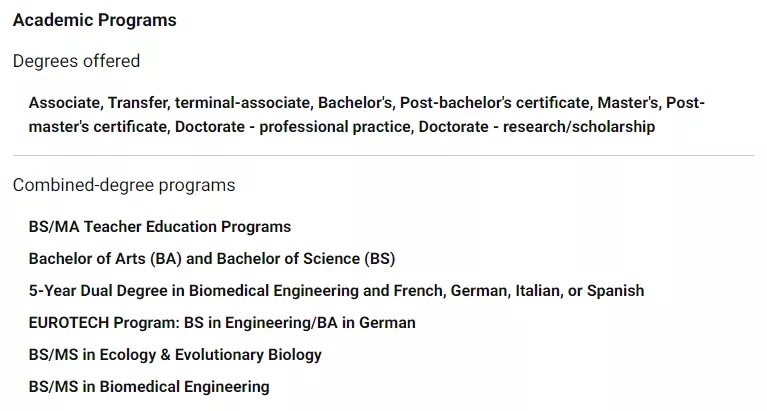Click the master's certificate text
The width and height of the screenshot is (767, 411).
click(98, 127)
